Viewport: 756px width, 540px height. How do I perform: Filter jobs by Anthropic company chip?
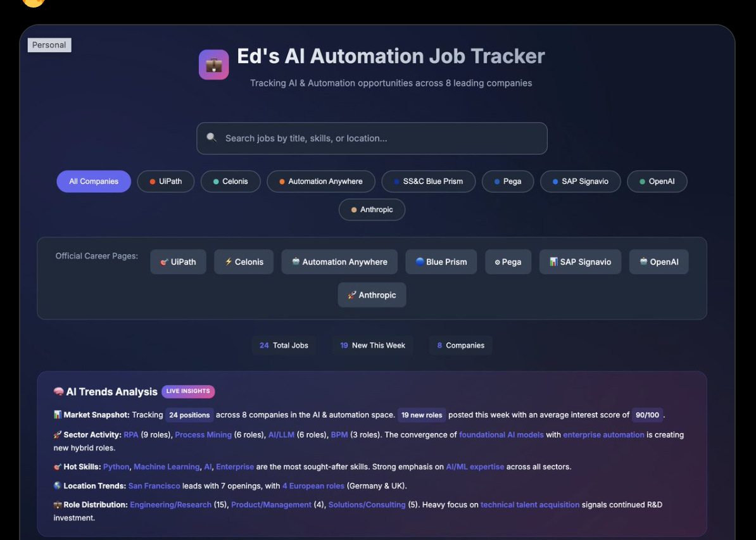pos(372,210)
